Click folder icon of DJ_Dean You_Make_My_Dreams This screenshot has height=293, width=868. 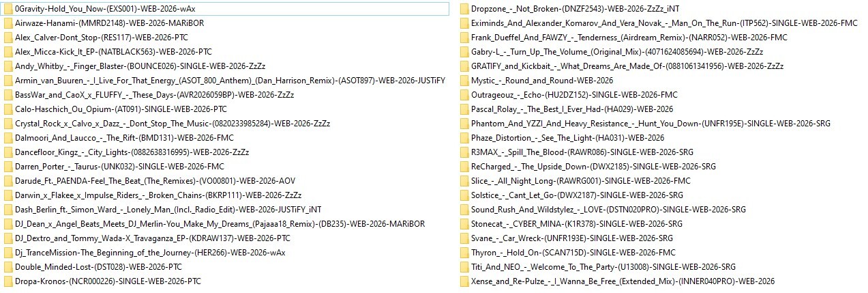8,224
